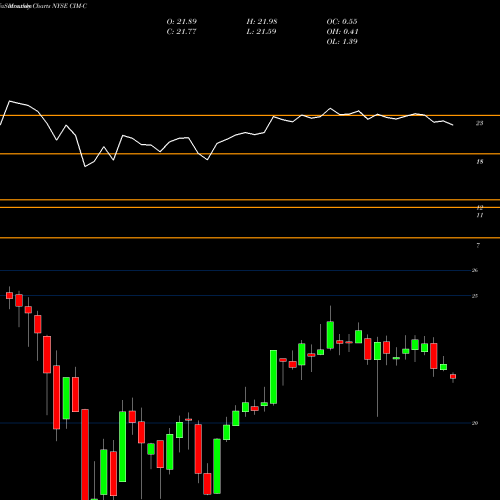Click the '26' price axis label
The image size is (500, 500).
click(x=475, y=270)
